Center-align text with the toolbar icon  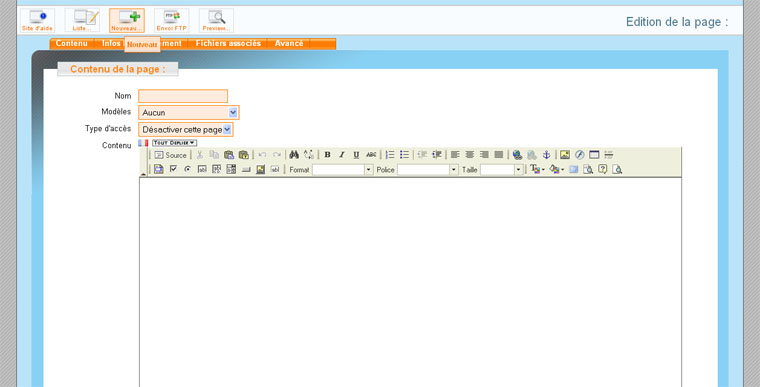[469, 155]
